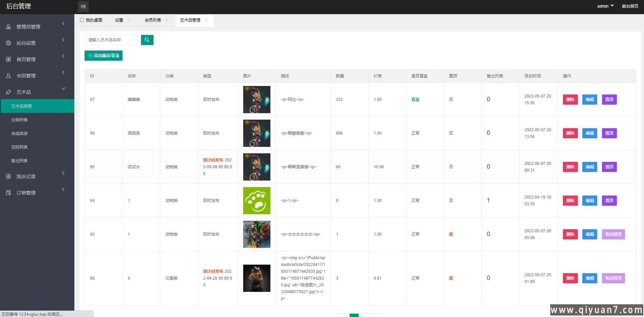This screenshot has height=317, width=644.
Task: Unpin item 92 with 取消置顶 button
Action: [x=613, y=234]
